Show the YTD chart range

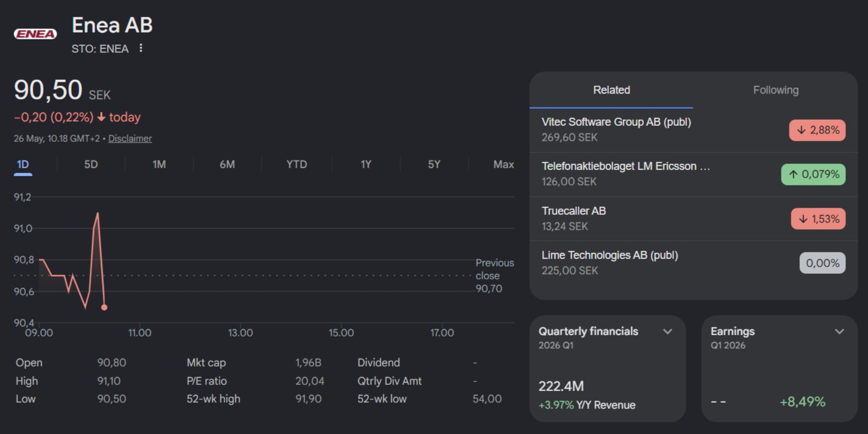pyautogui.click(x=296, y=165)
